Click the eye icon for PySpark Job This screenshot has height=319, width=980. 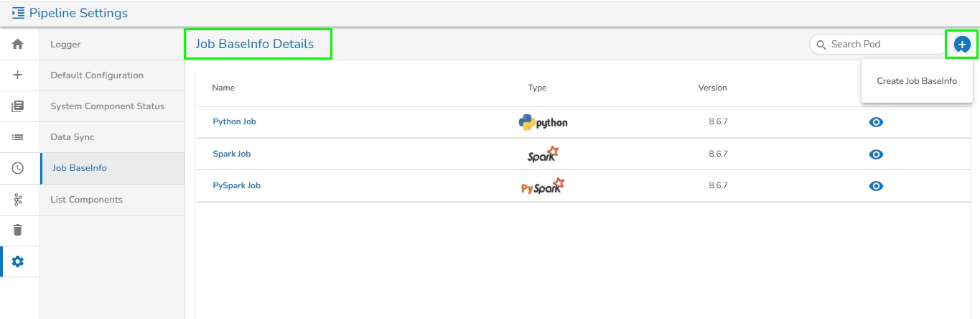coord(876,186)
